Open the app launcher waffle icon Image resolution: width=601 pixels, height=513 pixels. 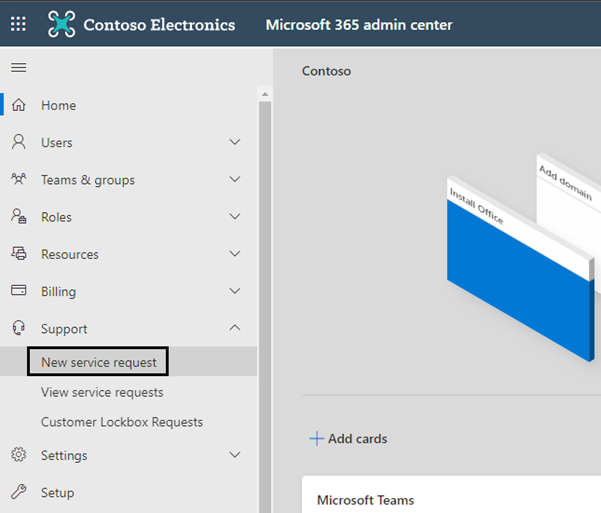[18, 24]
